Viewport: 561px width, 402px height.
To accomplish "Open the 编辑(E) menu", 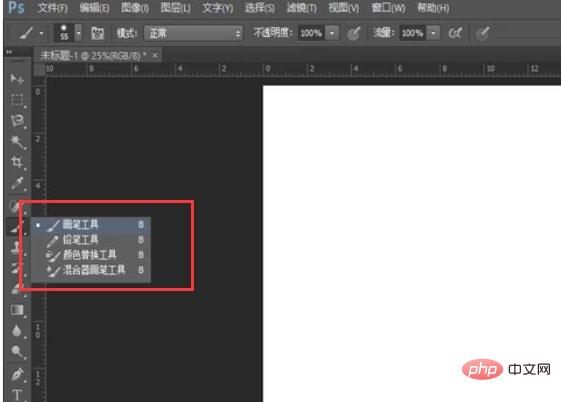I will [94, 8].
